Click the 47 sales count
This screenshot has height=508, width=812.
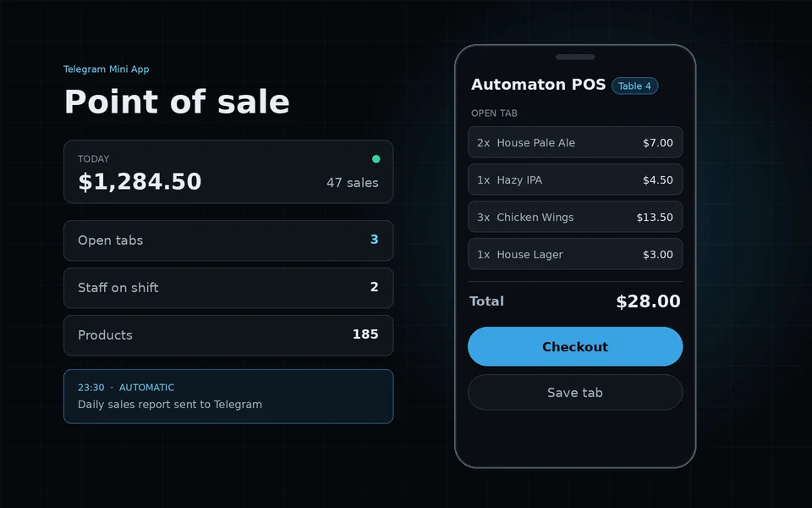coord(352,183)
